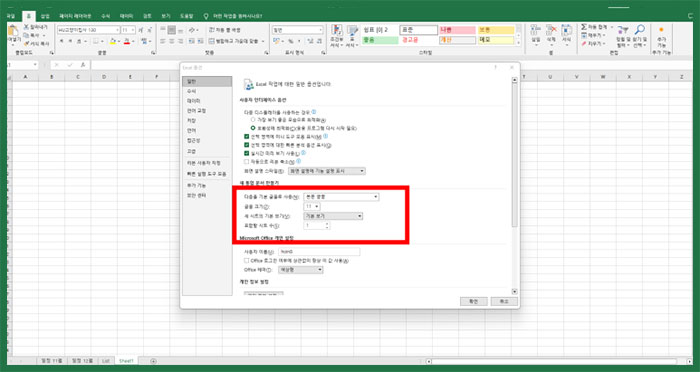
Task: Select the Formulas category in Excel Options
Action: coord(207,91)
